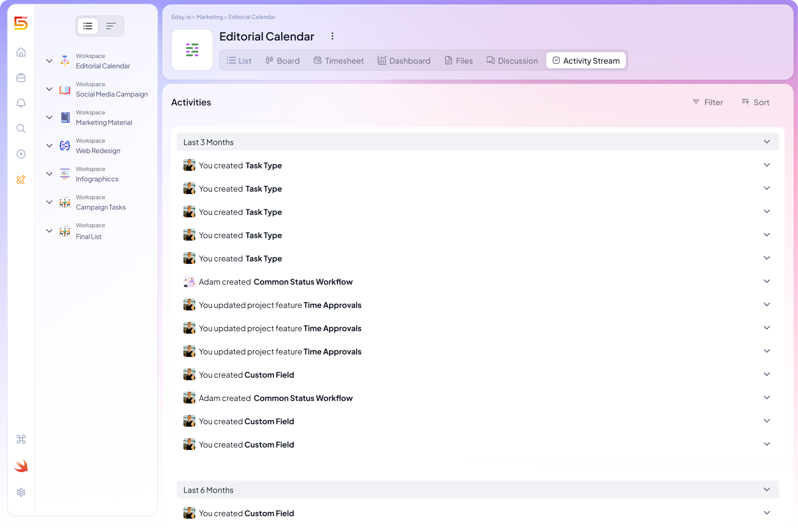This screenshot has width=798, height=532.
Task: Open the keyboard shortcuts command icon
Action: [x=21, y=439]
